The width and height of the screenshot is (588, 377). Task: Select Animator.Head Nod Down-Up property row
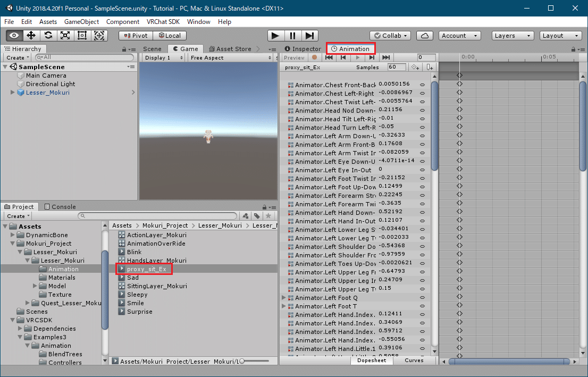[x=355, y=110]
